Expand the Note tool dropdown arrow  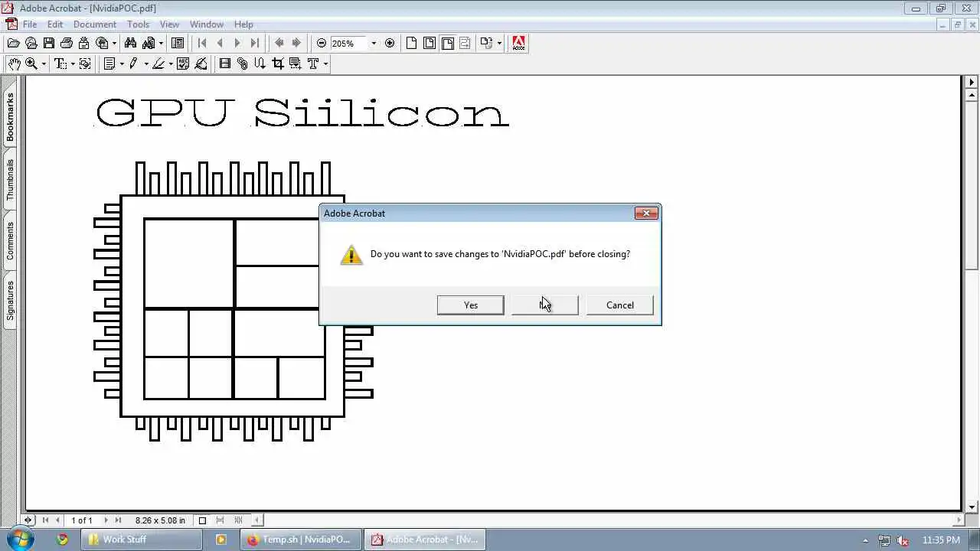click(x=122, y=64)
